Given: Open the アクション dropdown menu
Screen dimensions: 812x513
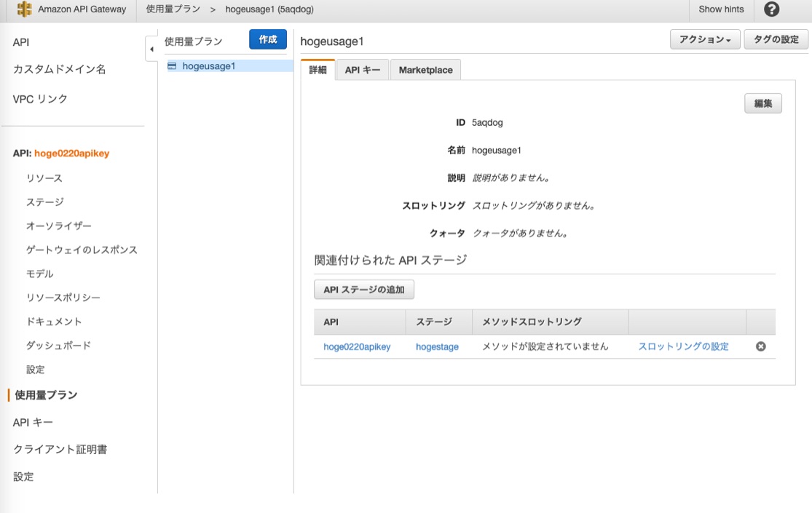Looking at the screenshot, I should click(704, 40).
